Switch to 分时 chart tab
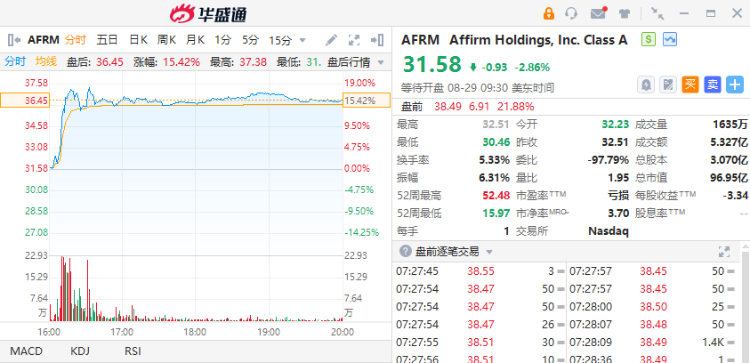The image size is (750, 363). (76, 40)
